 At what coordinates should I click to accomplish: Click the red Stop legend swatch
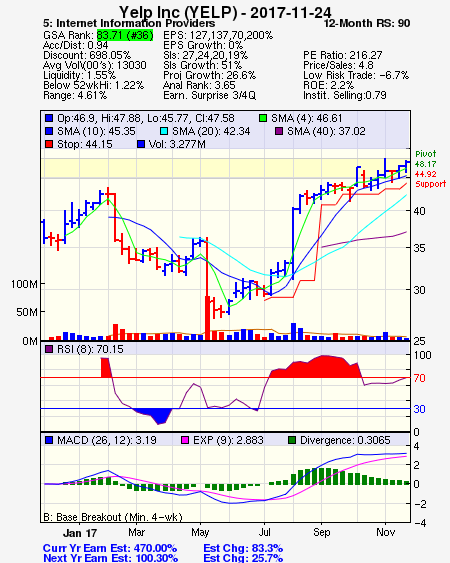click(49, 144)
